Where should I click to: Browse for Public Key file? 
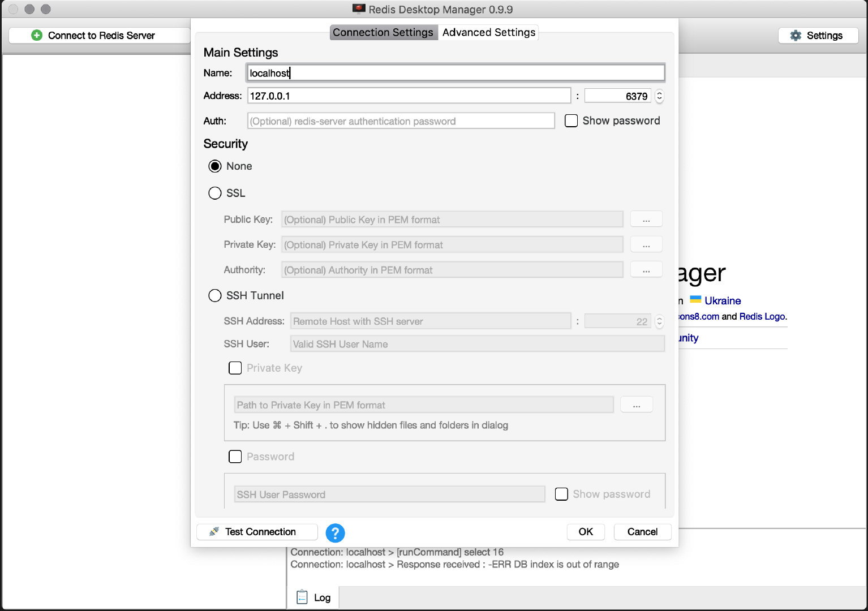tap(646, 220)
